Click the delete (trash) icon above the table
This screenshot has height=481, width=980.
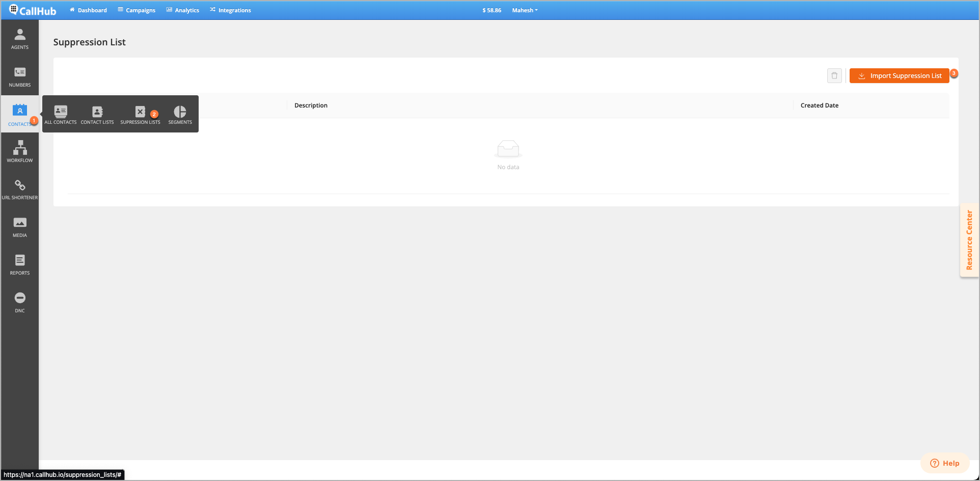click(834, 75)
